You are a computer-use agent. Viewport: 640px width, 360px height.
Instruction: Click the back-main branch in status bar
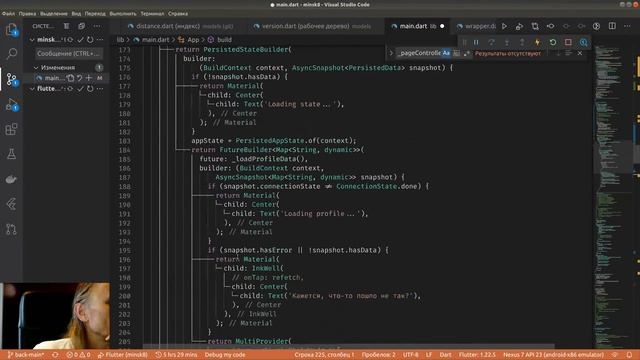[x=25, y=355]
